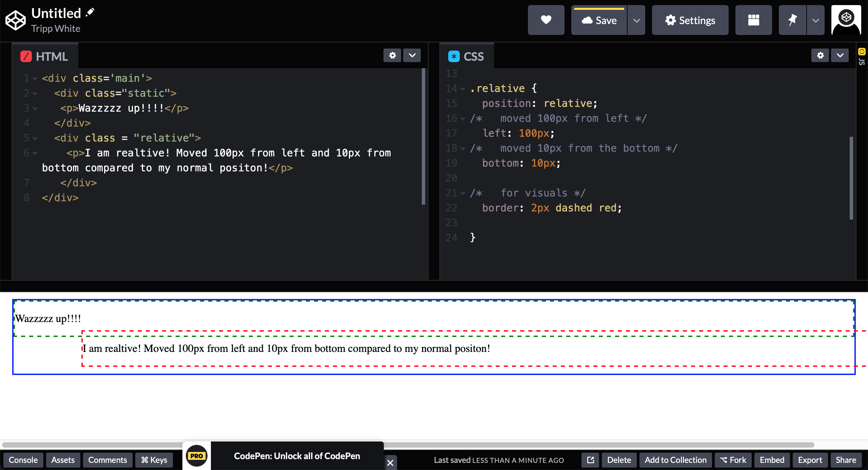Collapse fold arrow on CSS line 14

463,89
